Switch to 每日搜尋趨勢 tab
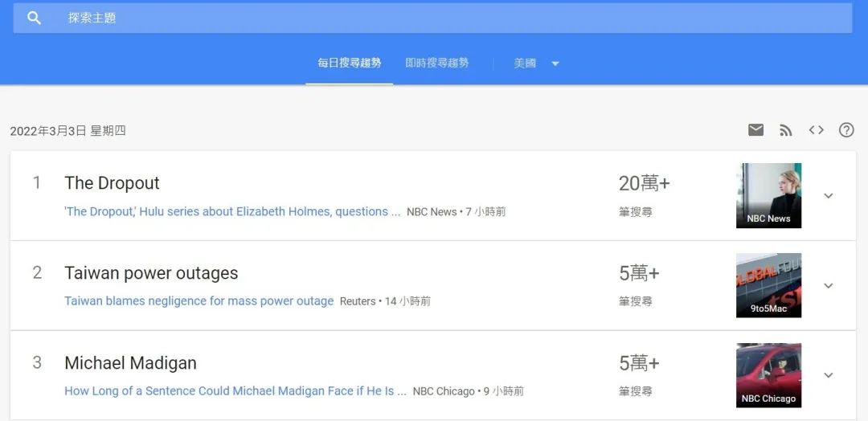 click(350, 63)
